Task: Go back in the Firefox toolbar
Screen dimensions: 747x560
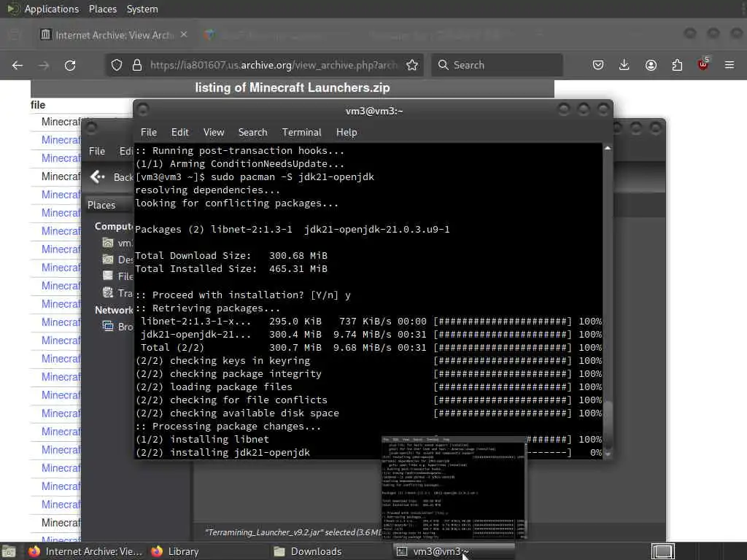Action: (18, 65)
